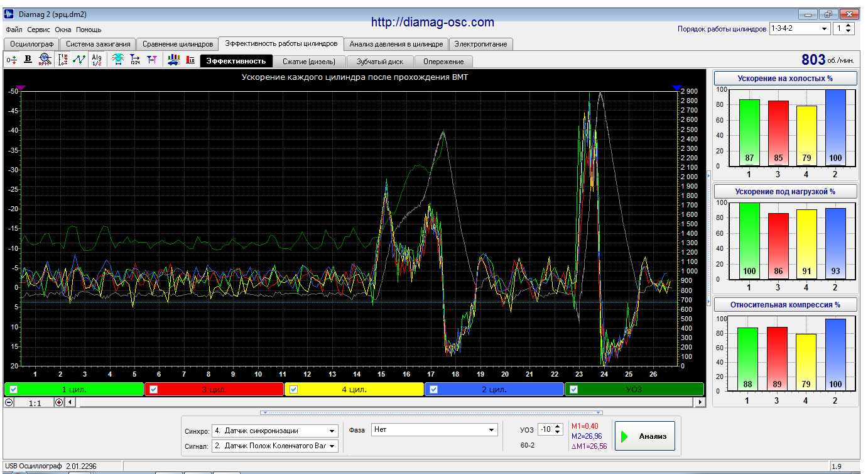868x474 pixels.
Task: Open the cylinder firing order 1-3-4-2 dropdown
Action: click(824, 28)
